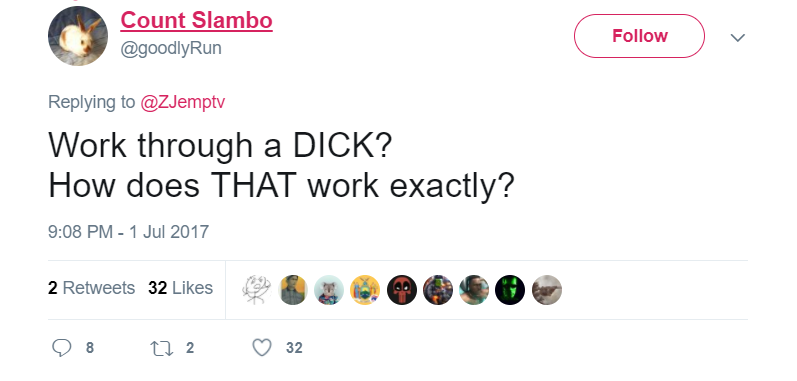Open the Count Slambo profile name link

tap(196, 21)
